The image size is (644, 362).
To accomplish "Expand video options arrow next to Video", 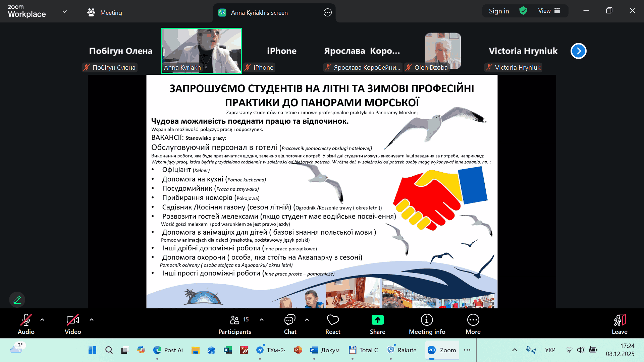I will [x=92, y=320].
